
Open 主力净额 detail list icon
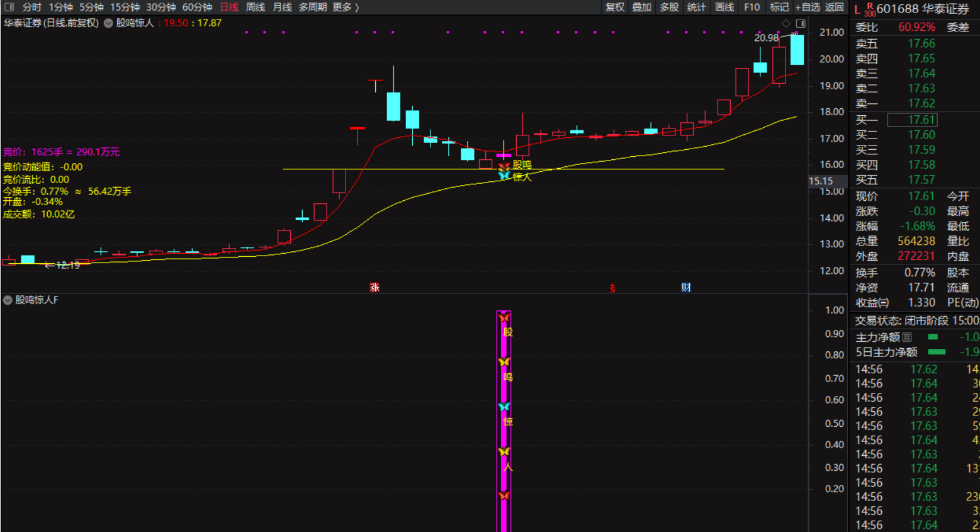[x=907, y=337]
